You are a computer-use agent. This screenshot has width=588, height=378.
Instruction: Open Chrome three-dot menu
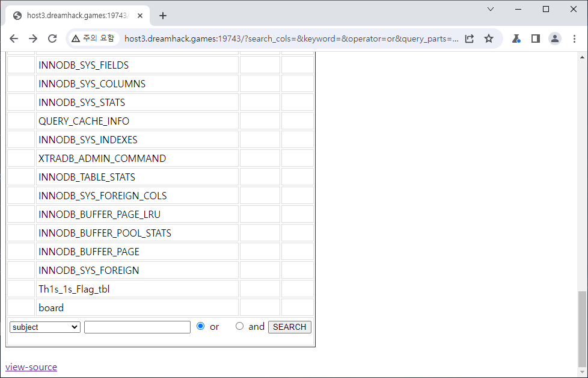click(574, 39)
